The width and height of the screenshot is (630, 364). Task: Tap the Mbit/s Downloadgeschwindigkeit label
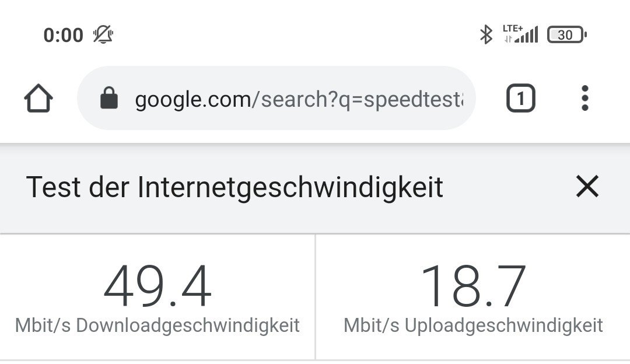pyautogui.click(x=157, y=325)
